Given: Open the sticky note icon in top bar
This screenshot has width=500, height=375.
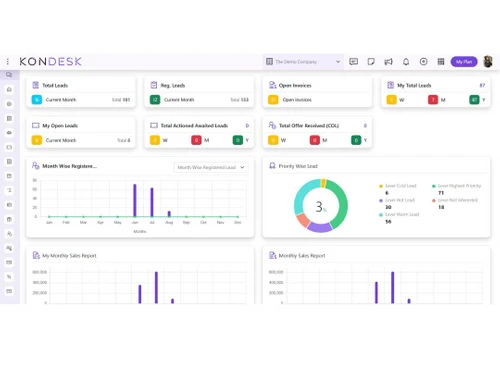Looking at the screenshot, I should pos(371,62).
